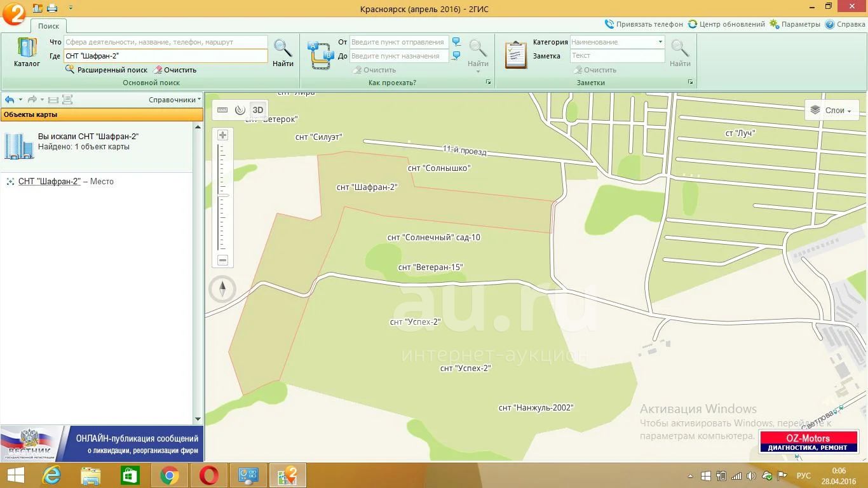This screenshot has width=868, height=488.
Task: Open Расширенный поиск
Action: (x=107, y=70)
